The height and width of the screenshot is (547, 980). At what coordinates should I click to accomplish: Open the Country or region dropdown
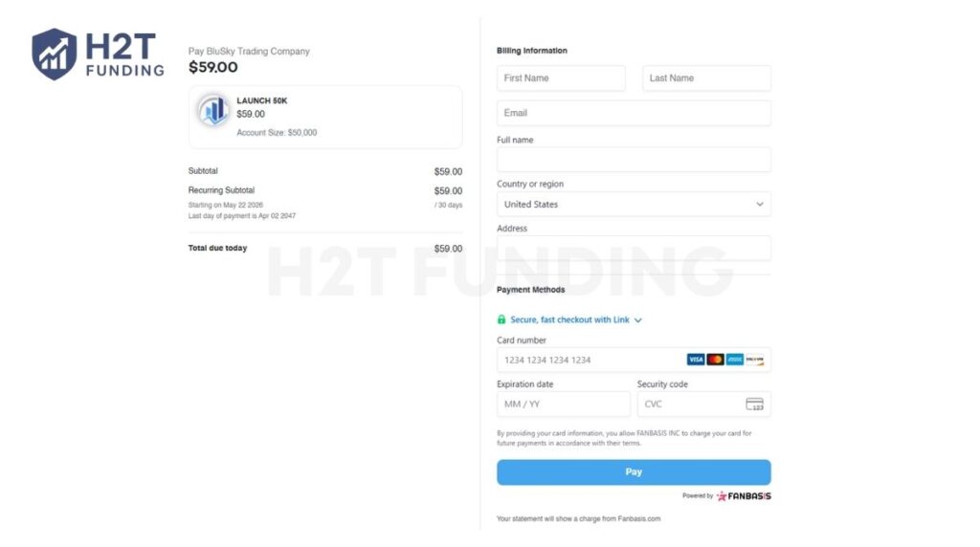tap(634, 205)
